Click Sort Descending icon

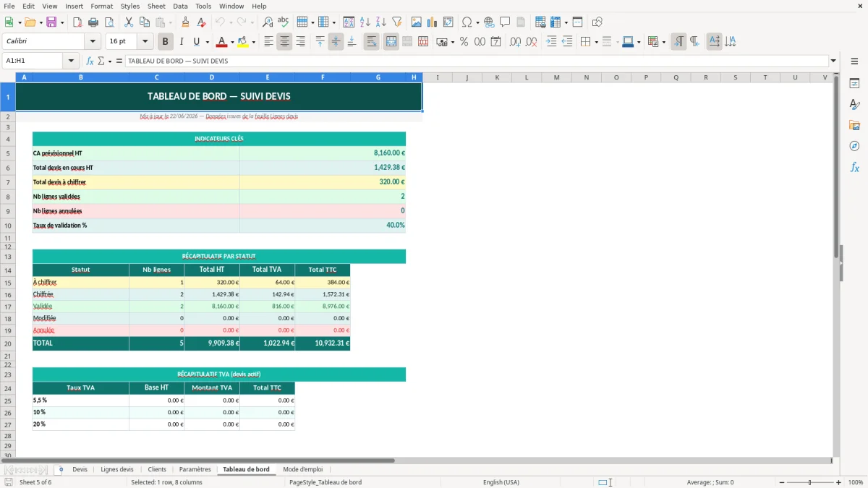click(380, 22)
